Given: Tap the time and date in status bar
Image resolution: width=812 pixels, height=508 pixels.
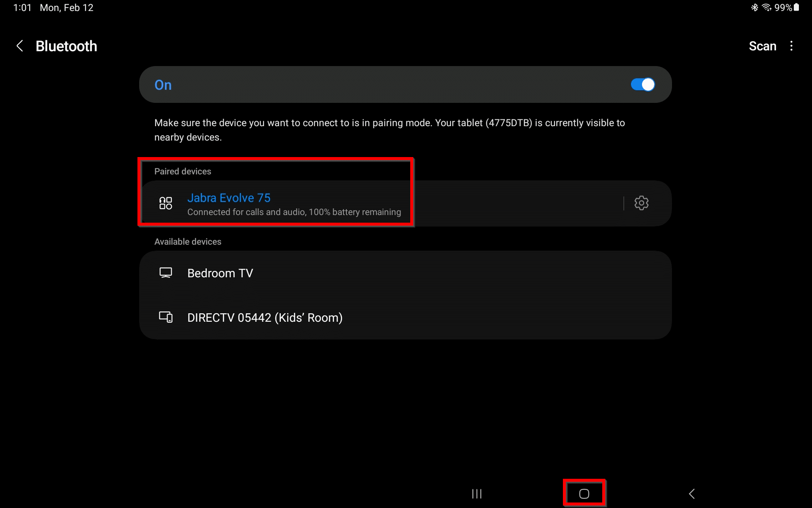Looking at the screenshot, I should coord(53,8).
